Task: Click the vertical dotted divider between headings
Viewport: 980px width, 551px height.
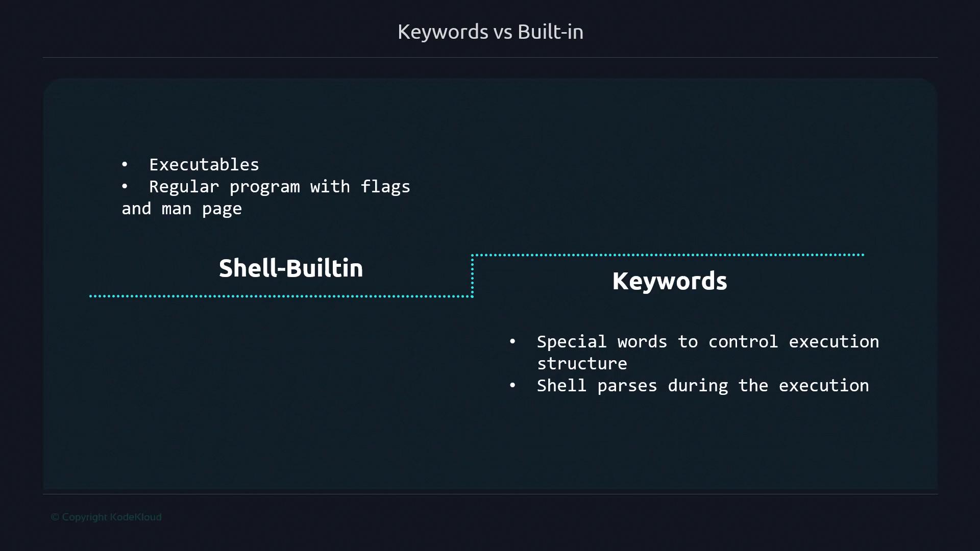Action: pyautogui.click(x=472, y=275)
